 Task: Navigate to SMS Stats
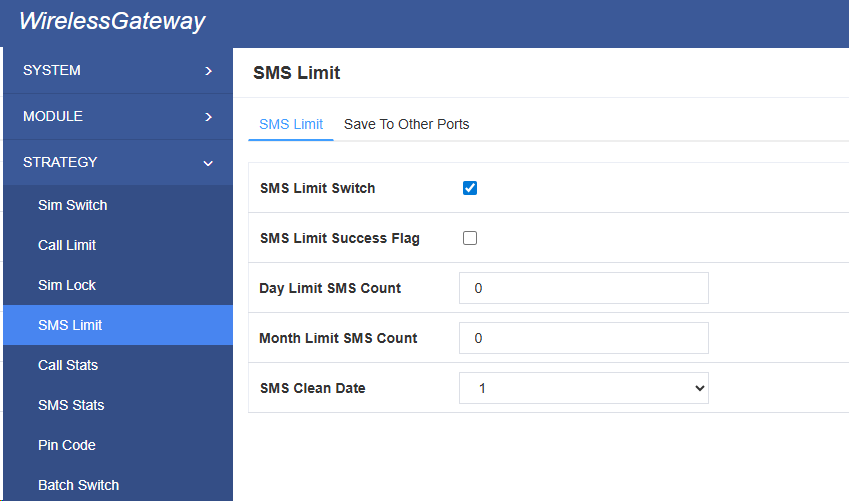click(71, 405)
